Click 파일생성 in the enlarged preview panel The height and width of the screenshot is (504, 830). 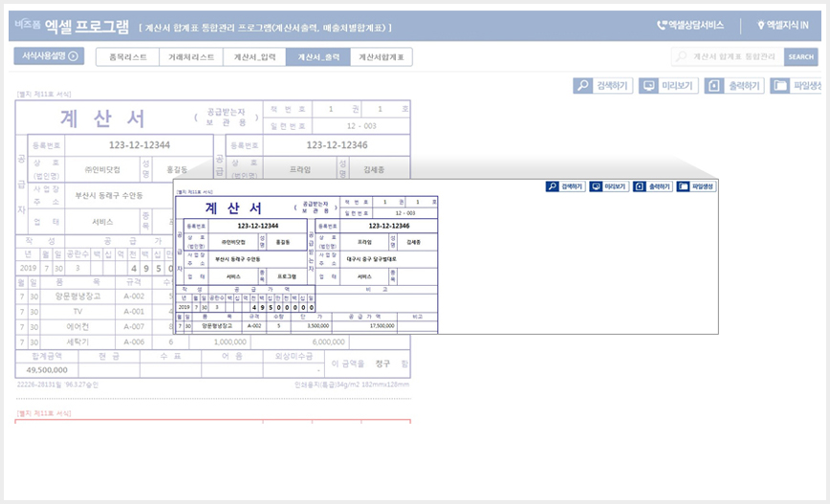[x=696, y=186]
